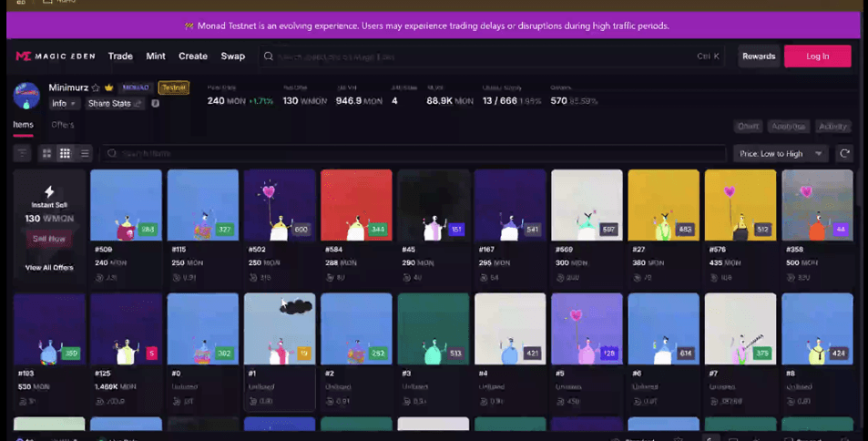Click rarity badge 344 on item #584

(378, 230)
